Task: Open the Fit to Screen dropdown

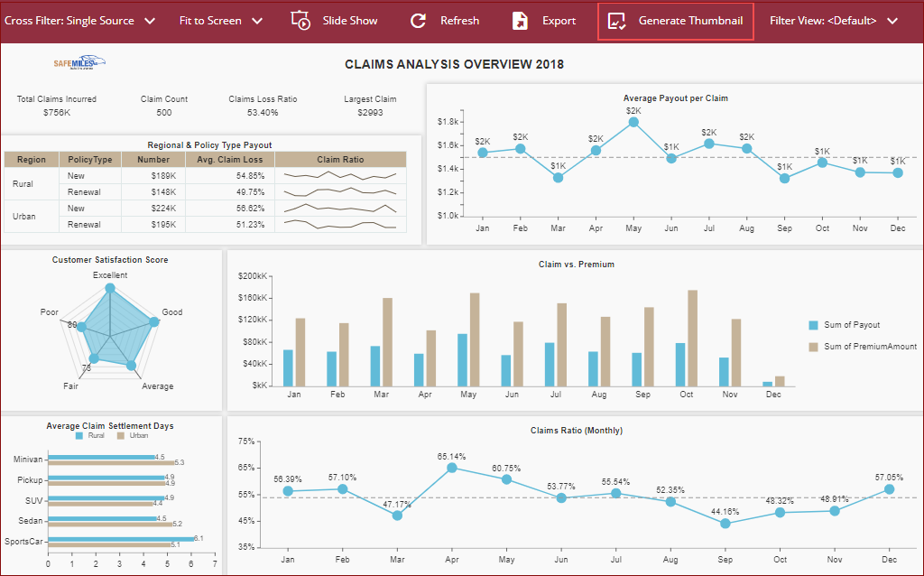Action: [x=257, y=21]
